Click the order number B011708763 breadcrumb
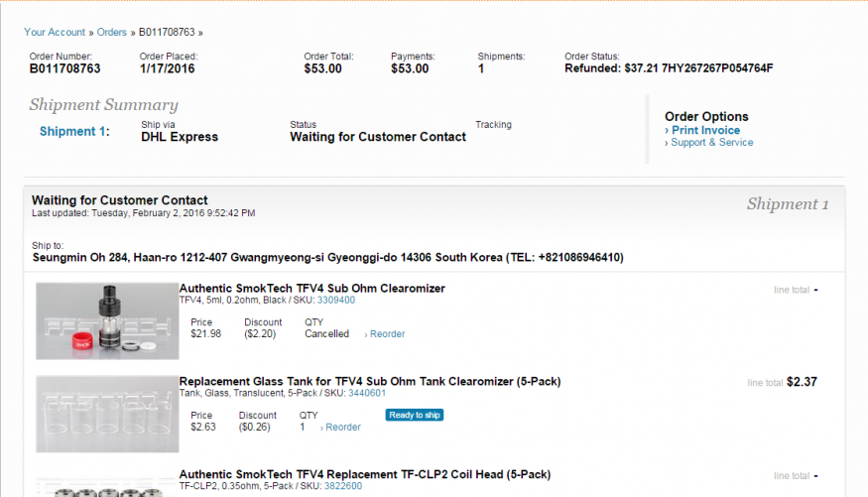The height and width of the screenshot is (497, 868). 167,32
